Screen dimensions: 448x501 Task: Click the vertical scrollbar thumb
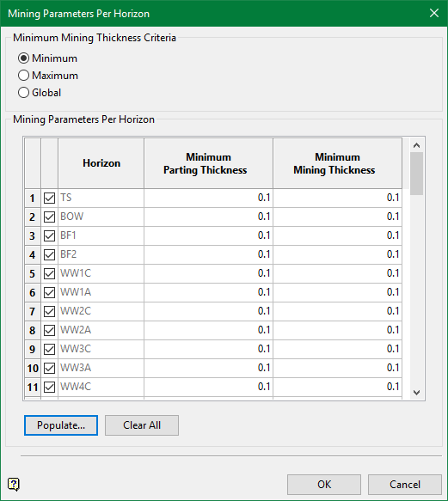(x=416, y=174)
